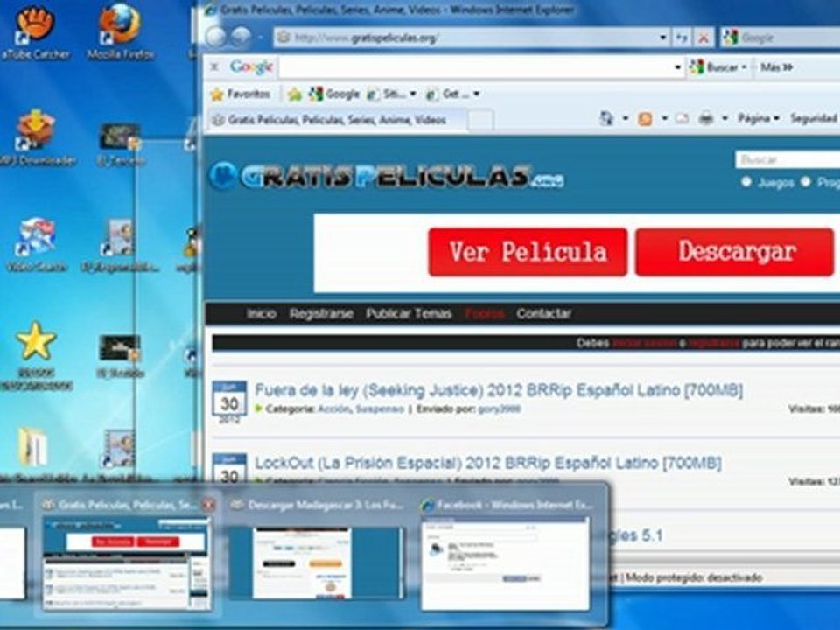Click the red registrarse link in the black notice bar
The image size is (840, 630).
click(x=714, y=343)
